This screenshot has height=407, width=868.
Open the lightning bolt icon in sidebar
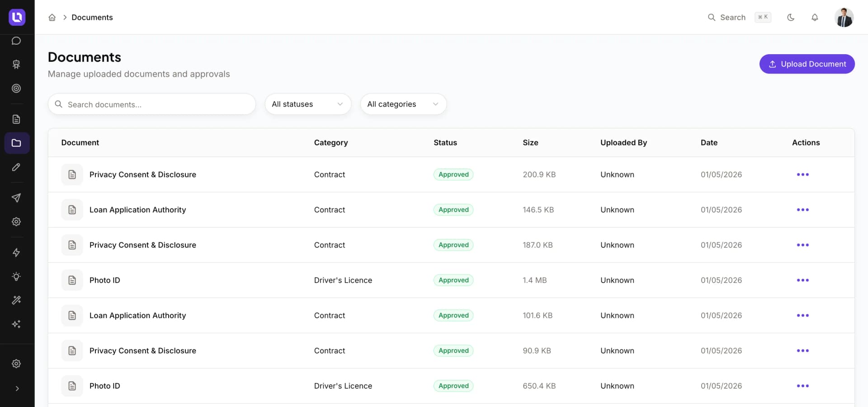(16, 253)
